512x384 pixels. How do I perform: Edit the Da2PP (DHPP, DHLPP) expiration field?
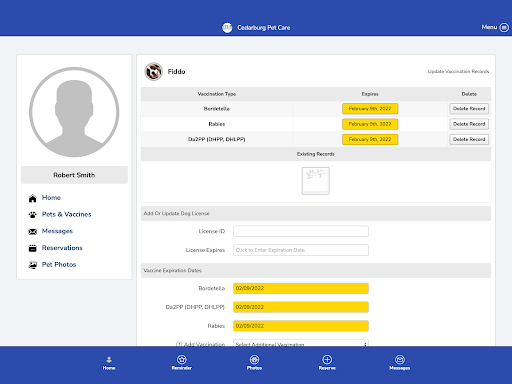click(301, 307)
